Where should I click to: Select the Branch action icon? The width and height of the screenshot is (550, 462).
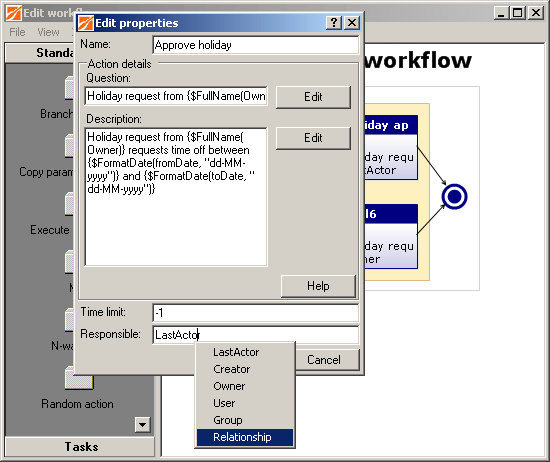point(69,88)
